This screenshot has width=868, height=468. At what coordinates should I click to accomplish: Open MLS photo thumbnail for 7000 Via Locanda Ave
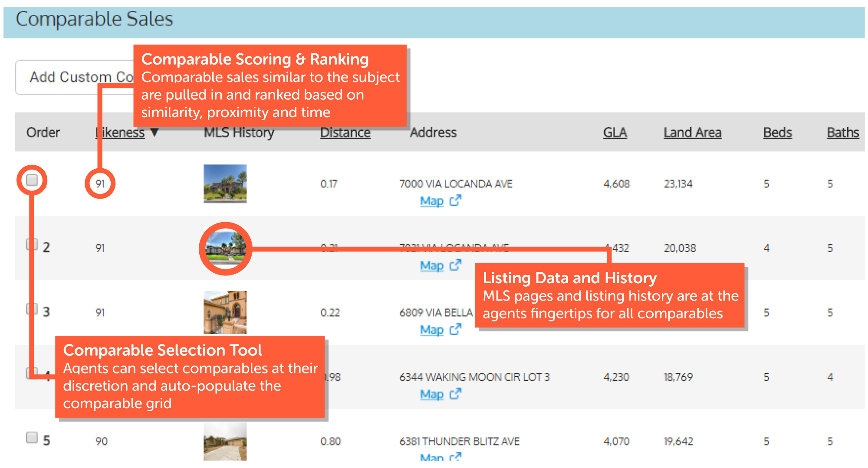coord(225,183)
